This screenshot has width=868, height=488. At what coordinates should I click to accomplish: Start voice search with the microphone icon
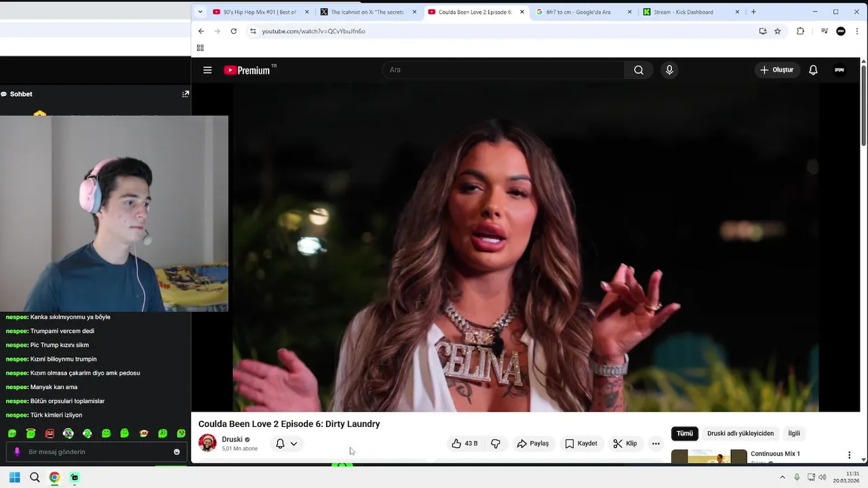click(669, 70)
